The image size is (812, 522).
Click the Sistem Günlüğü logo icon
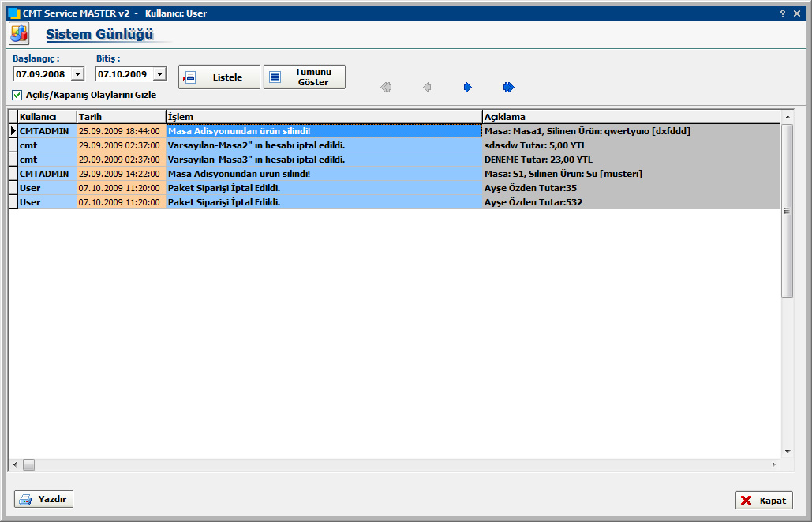[x=18, y=34]
